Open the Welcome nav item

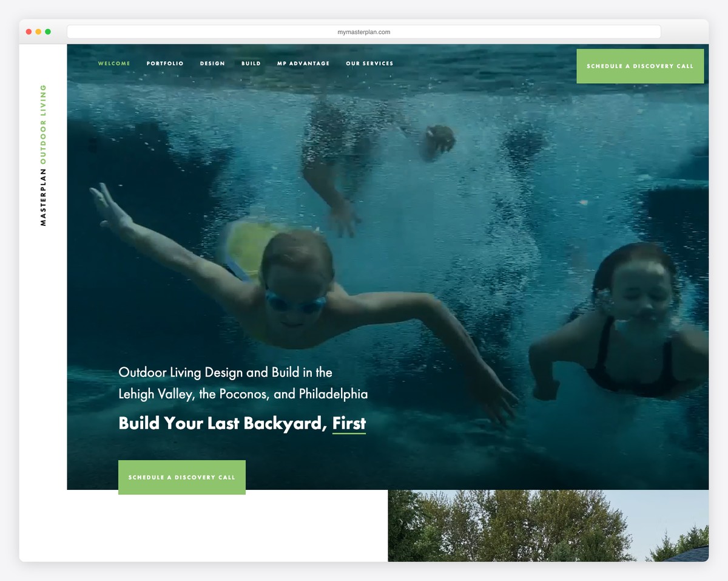coord(114,64)
